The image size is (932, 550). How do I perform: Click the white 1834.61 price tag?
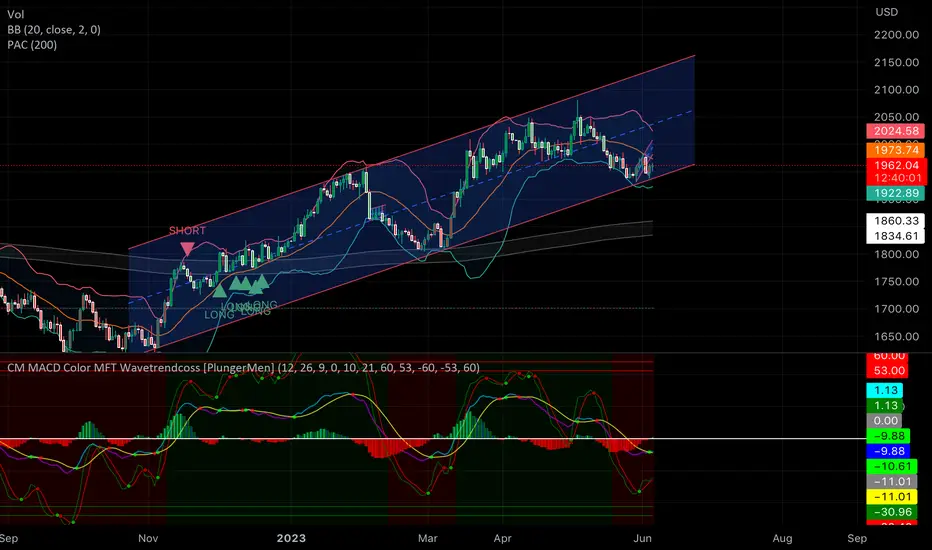896,236
